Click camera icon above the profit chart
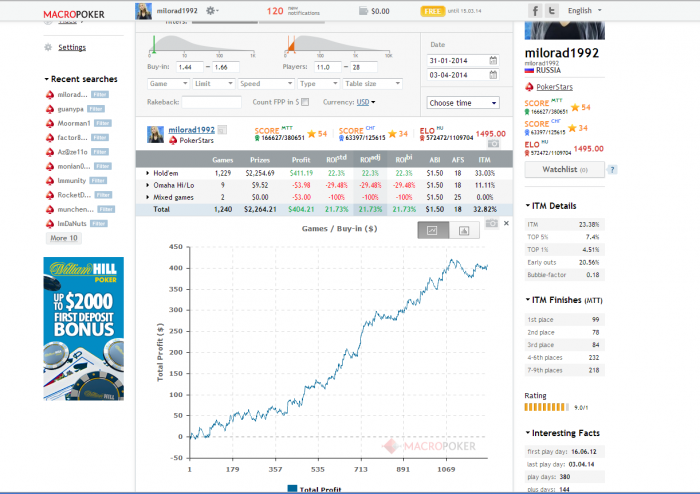 coord(492,223)
